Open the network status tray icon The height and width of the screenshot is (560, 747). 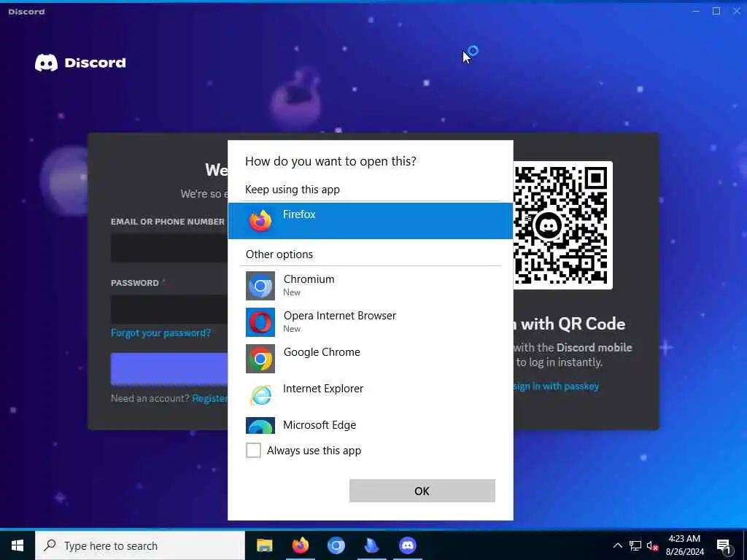tap(635, 545)
